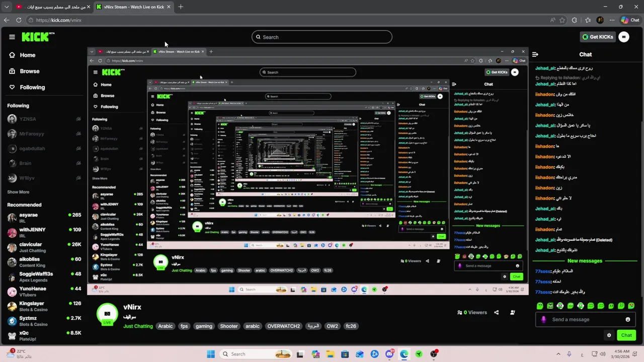Open browser settings and more menu
Screen dimensions: 644x362
click(612, 20)
